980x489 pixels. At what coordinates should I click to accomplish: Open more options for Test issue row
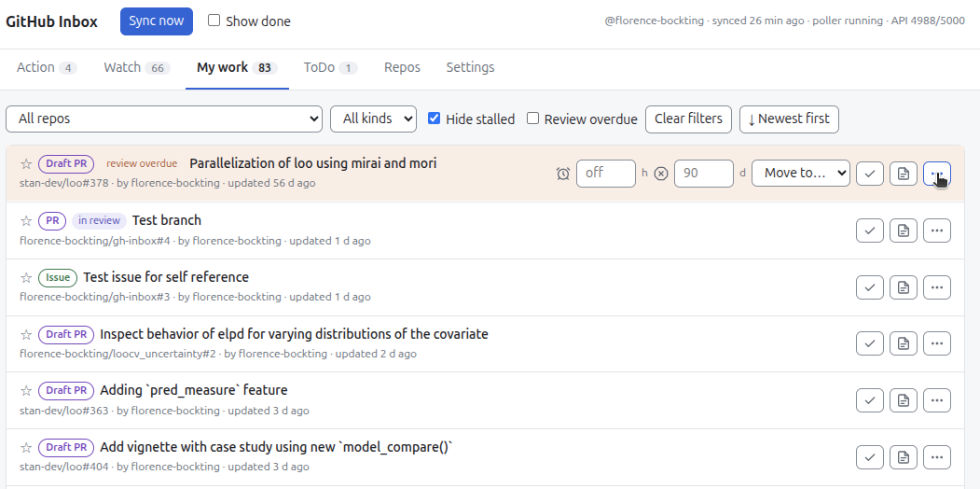tap(937, 287)
